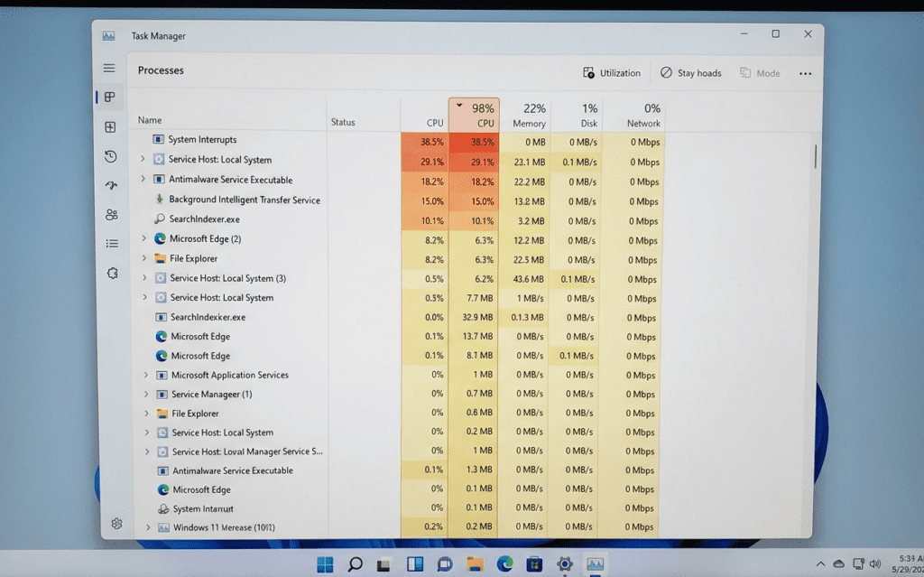Select the Processes sidebar icon

[109, 98]
